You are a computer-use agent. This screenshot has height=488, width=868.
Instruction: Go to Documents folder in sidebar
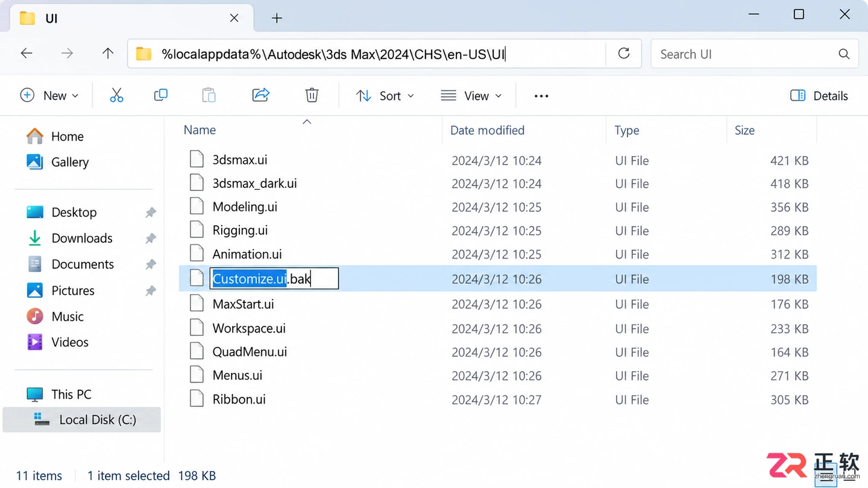[x=71, y=264]
